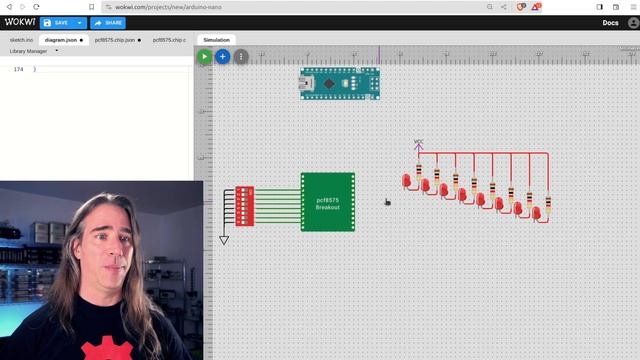
Task: Open the Library Manager tab
Action: coord(28,51)
